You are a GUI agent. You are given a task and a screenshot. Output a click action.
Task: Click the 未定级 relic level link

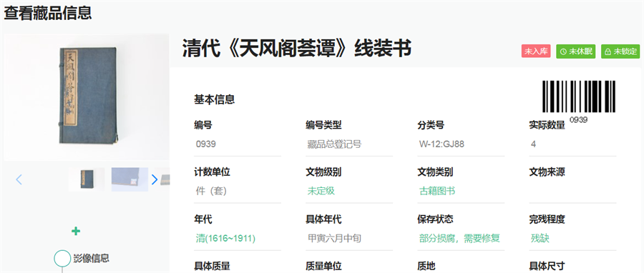pos(321,191)
